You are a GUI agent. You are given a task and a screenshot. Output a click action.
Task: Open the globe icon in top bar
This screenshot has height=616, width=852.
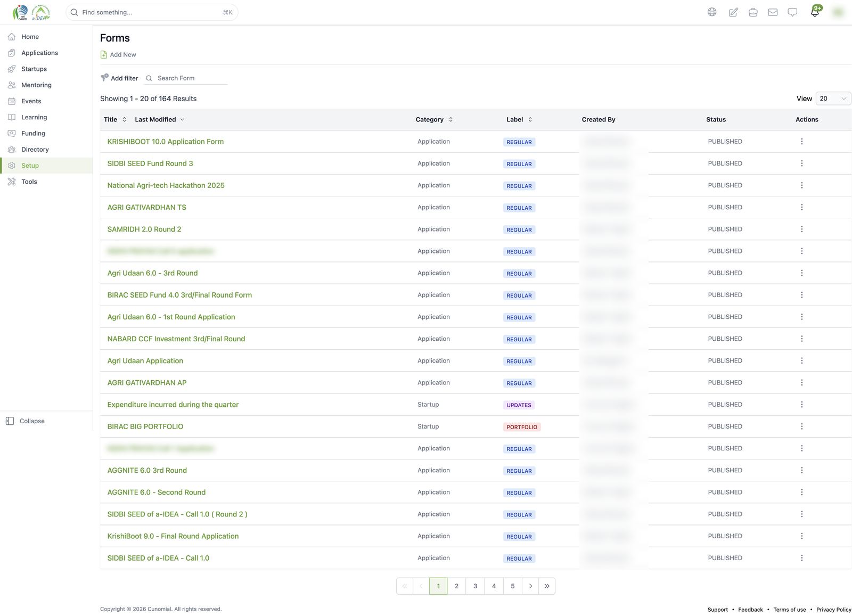[x=712, y=12]
